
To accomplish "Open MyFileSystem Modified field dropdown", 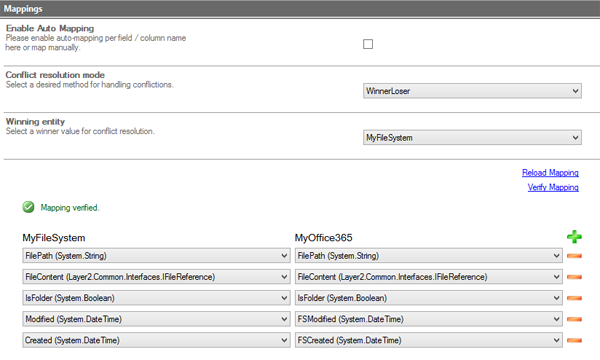I will 156,319.
